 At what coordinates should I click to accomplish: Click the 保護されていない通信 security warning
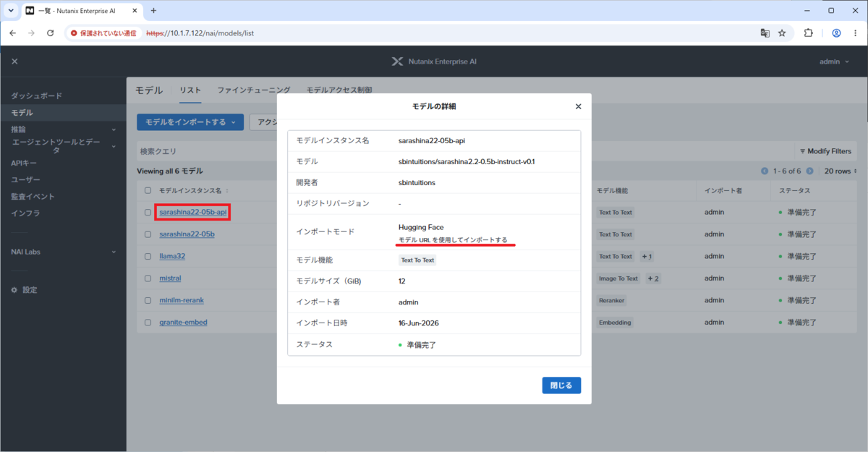pyautogui.click(x=105, y=33)
